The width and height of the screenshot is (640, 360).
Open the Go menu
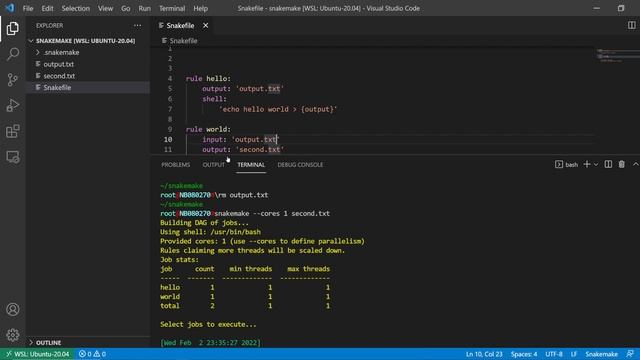click(126, 8)
